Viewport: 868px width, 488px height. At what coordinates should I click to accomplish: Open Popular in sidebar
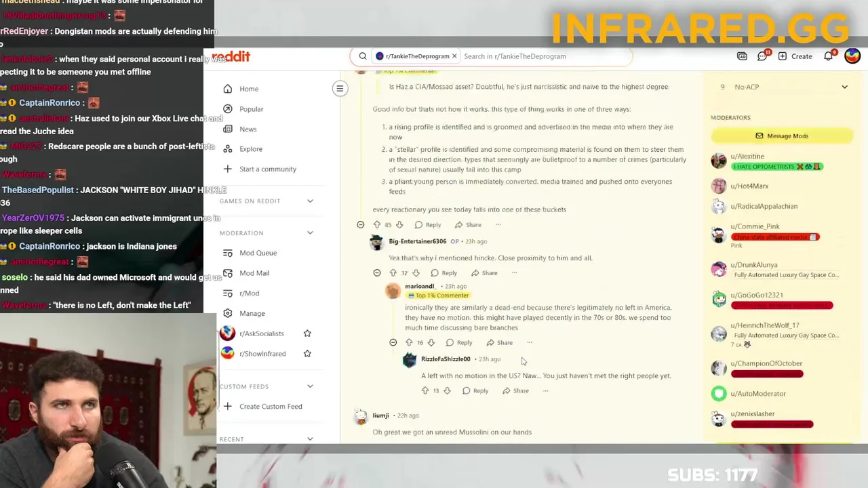tap(251, 109)
